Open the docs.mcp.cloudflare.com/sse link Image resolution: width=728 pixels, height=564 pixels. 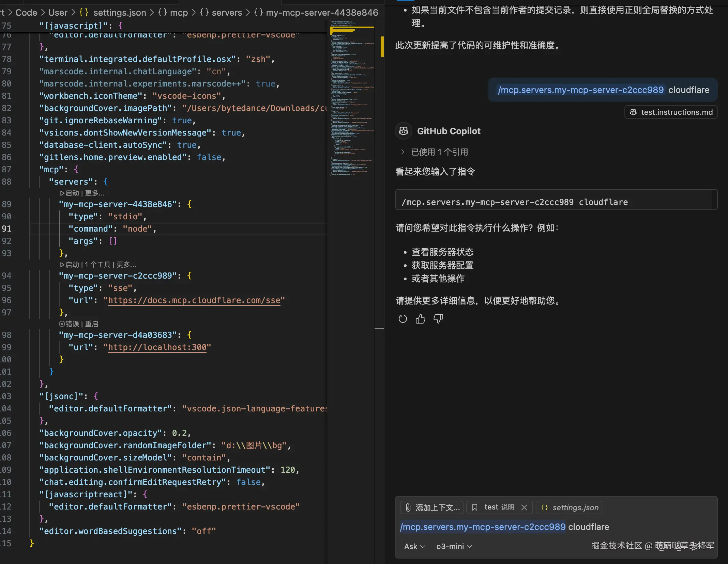[x=195, y=300]
